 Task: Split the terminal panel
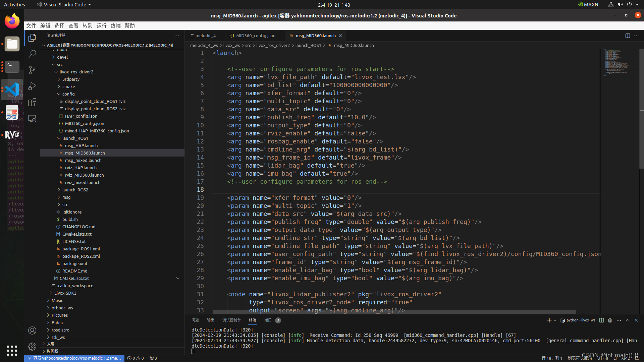coord(601,320)
